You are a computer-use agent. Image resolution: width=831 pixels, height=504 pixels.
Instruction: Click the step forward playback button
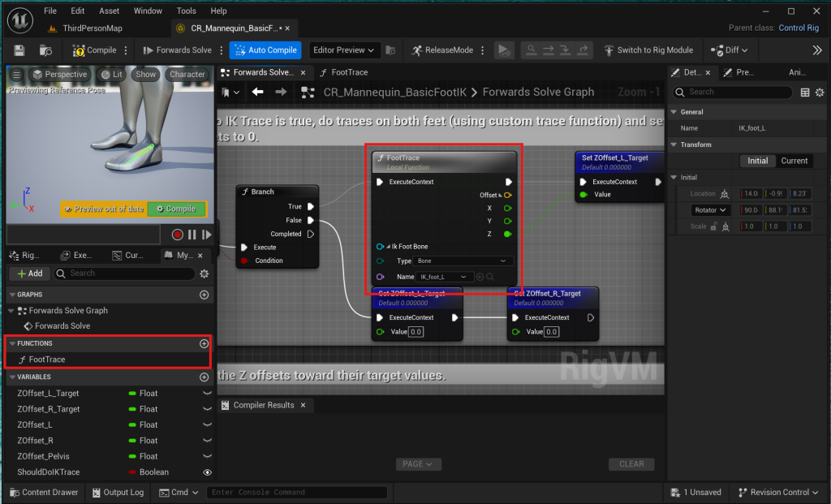coord(206,235)
